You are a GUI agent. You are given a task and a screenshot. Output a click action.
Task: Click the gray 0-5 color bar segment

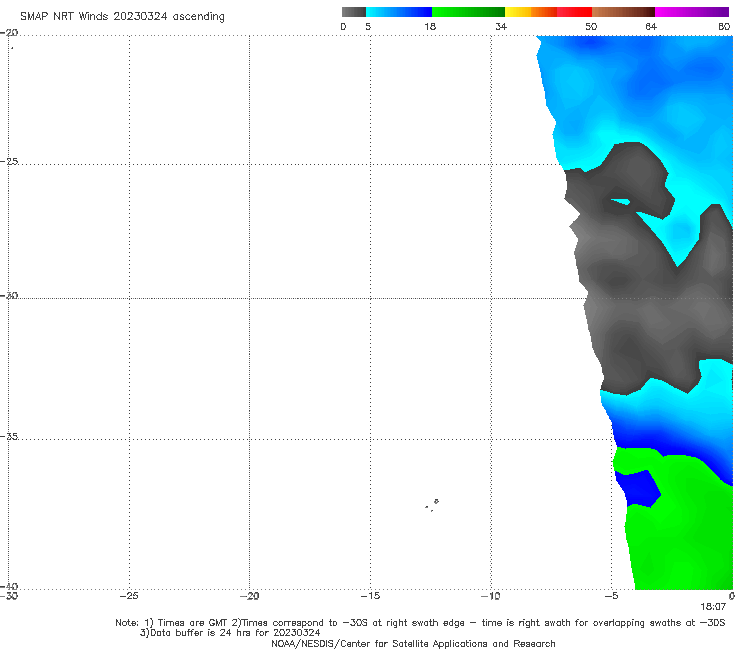click(354, 12)
